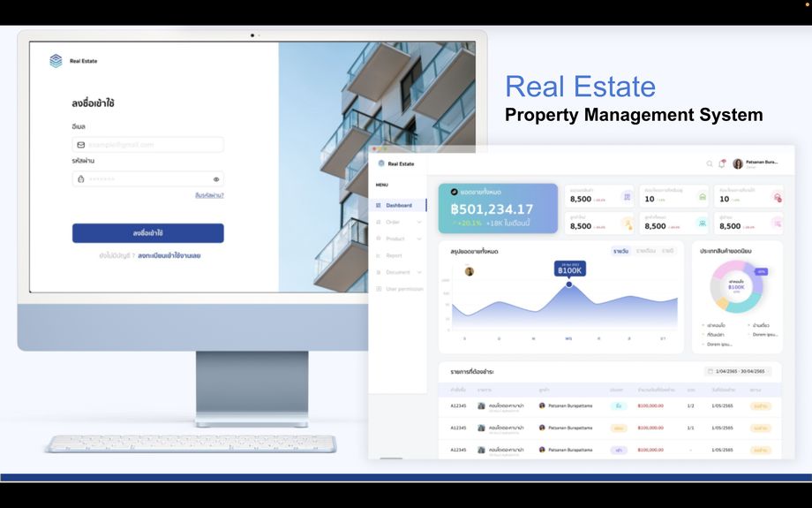Click the teal people icon stat card
Image resolution: width=812 pixels, height=508 pixels.
pyautogui.click(x=703, y=224)
